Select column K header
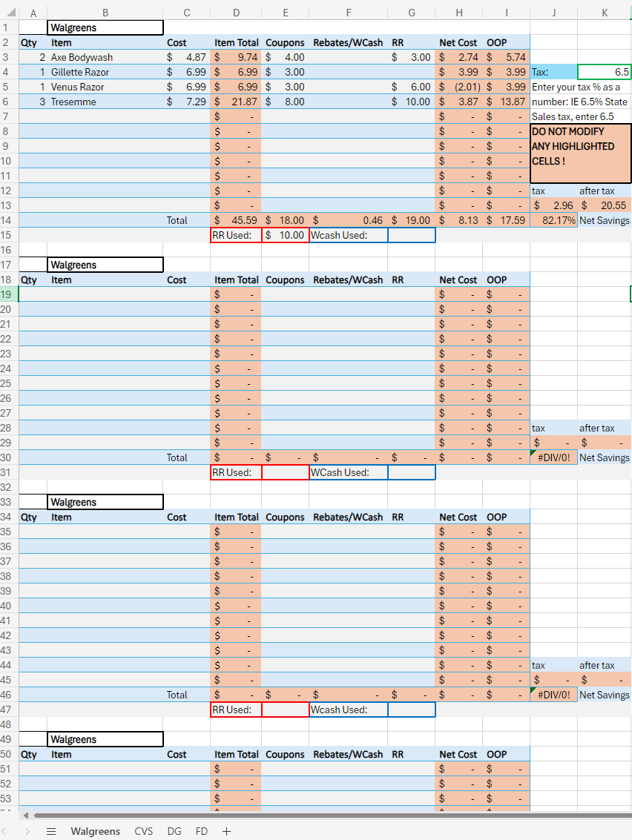This screenshot has height=840, width=632. pos(604,13)
